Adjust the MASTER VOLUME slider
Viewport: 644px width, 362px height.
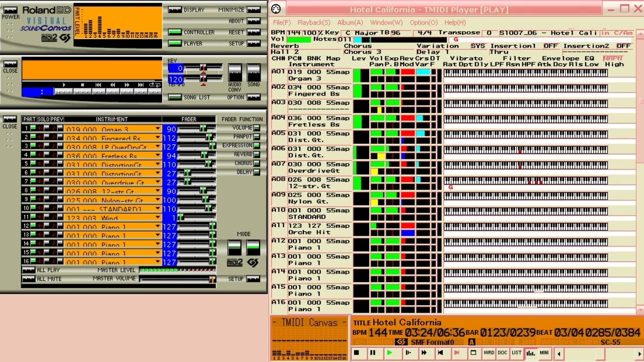pyautogui.click(x=177, y=279)
